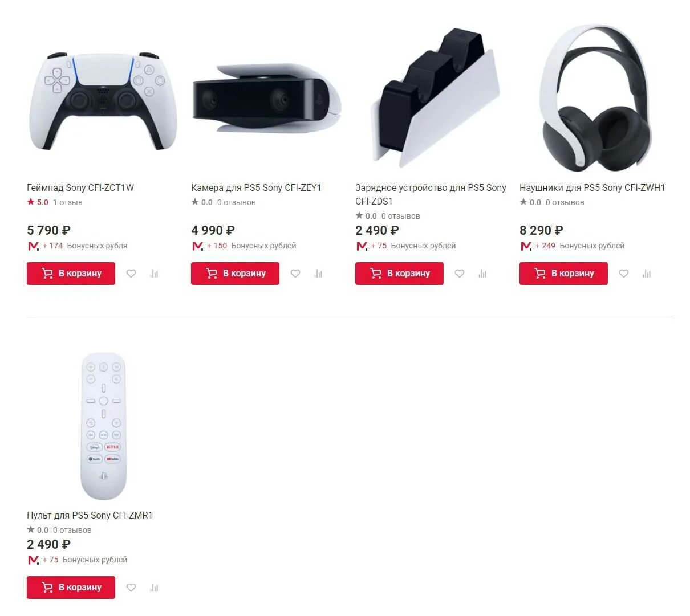Open the headphones product image
The image size is (690, 616).
pos(595,97)
